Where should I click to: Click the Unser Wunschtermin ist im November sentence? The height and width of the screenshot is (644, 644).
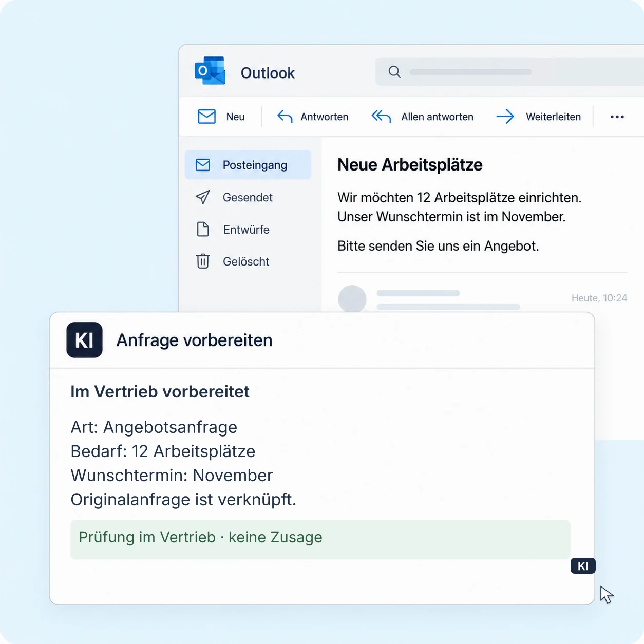coord(451,217)
